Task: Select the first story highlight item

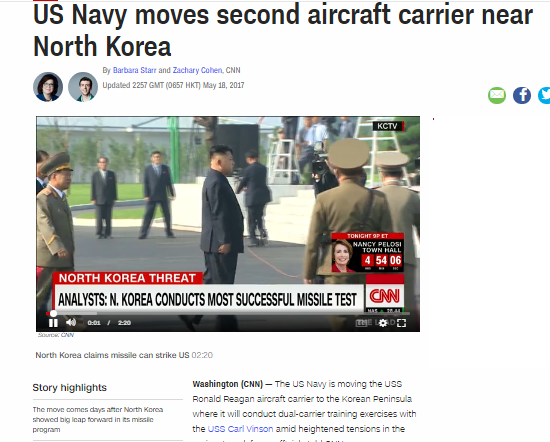Action: [98, 420]
